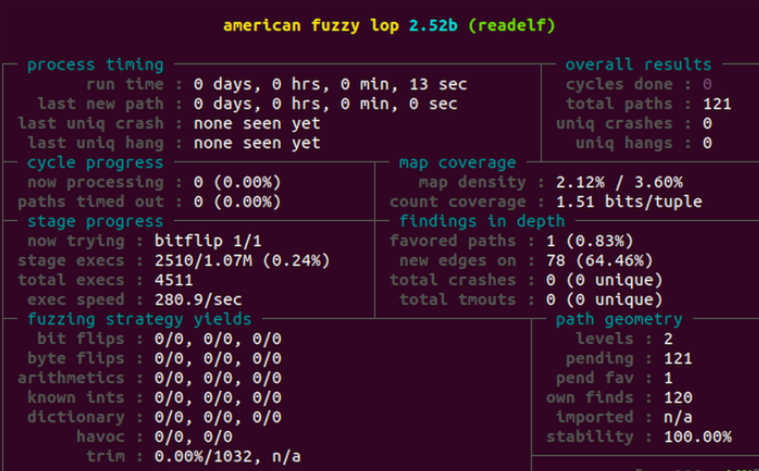Click the 'bit flips' label
The image size is (759, 471).
pos(81,339)
